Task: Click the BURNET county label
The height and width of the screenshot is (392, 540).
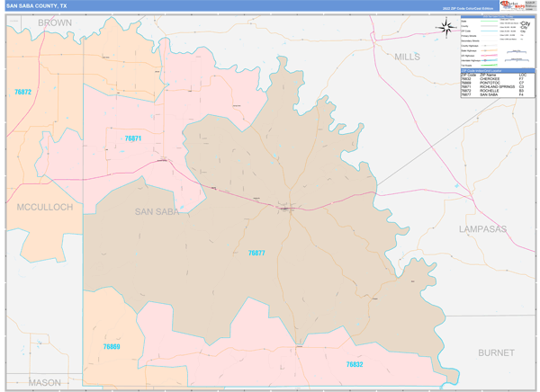Action: click(496, 352)
